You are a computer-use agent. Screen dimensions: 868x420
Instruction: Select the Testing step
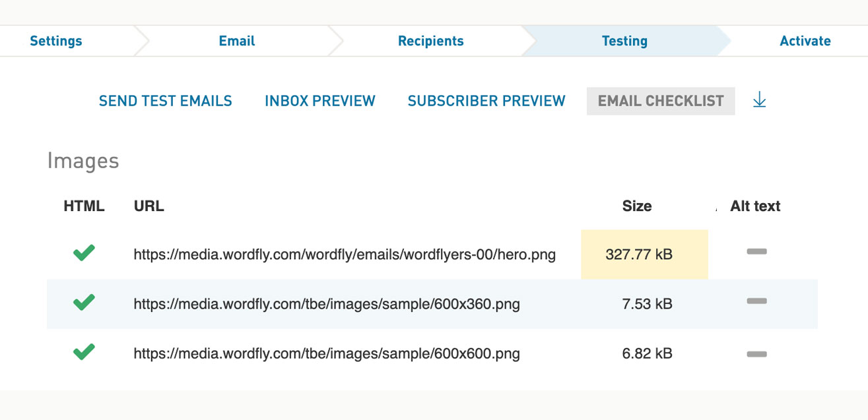pos(624,41)
